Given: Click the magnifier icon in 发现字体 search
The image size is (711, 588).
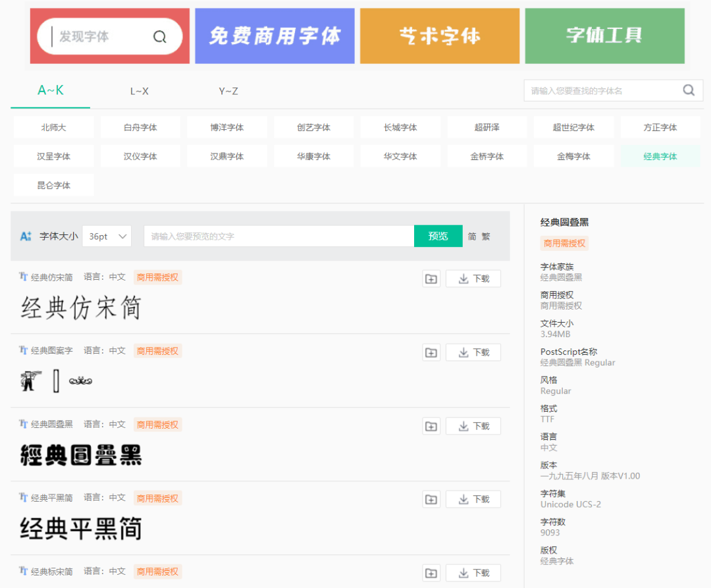Looking at the screenshot, I should pyautogui.click(x=159, y=36).
